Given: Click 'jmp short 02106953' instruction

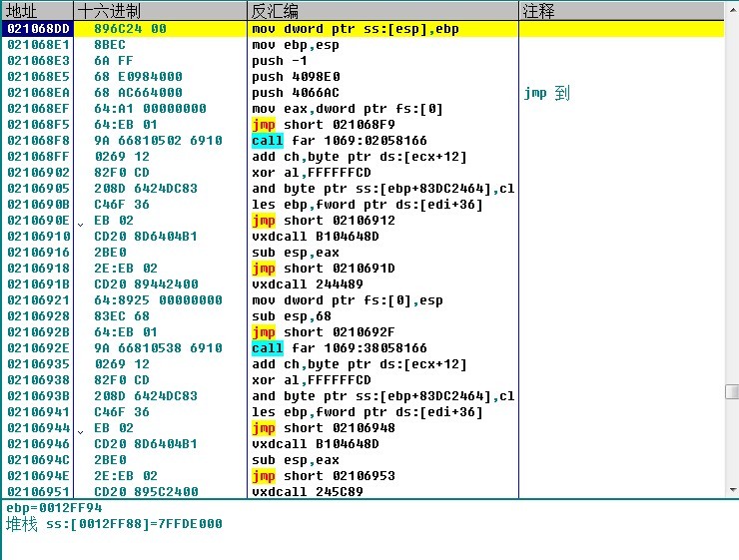Looking at the screenshot, I should tap(324, 476).
